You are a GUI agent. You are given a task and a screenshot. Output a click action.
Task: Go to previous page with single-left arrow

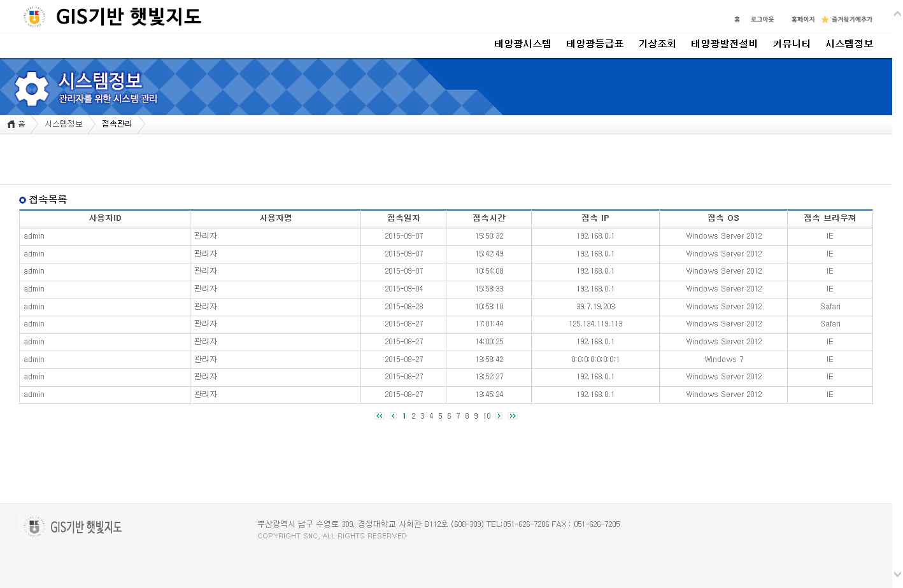(393, 416)
